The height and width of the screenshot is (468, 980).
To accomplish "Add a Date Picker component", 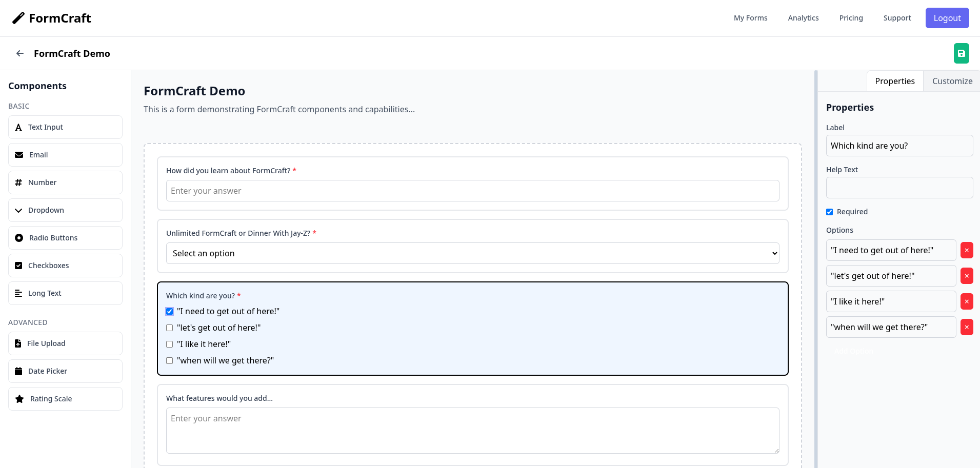I will [x=65, y=371].
